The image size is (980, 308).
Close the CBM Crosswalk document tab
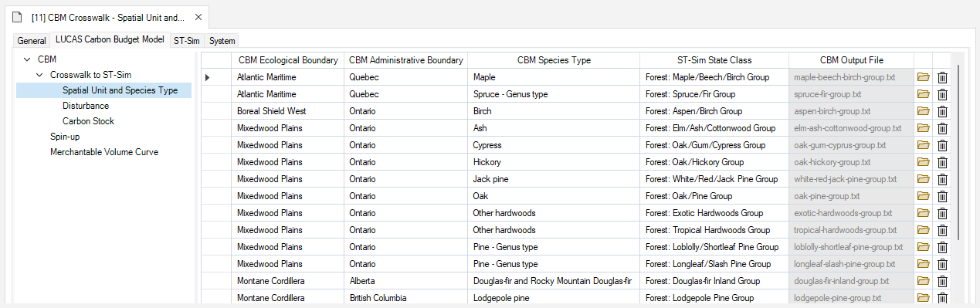[x=198, y=17]
